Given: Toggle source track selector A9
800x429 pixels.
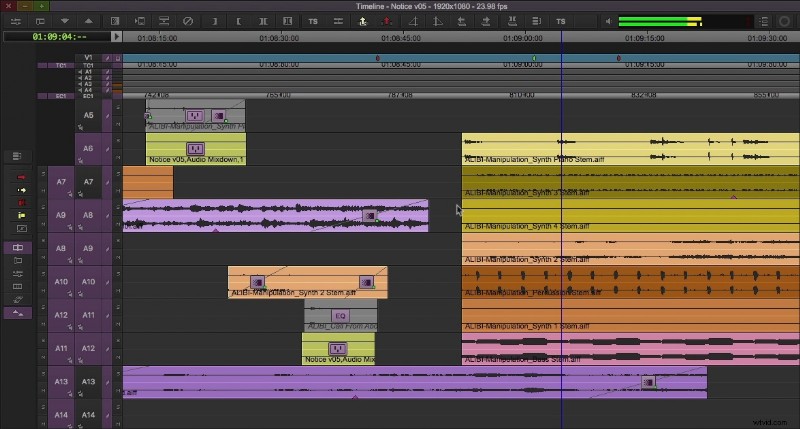Looking at the screenshot, I should click(x=61, y=215).
